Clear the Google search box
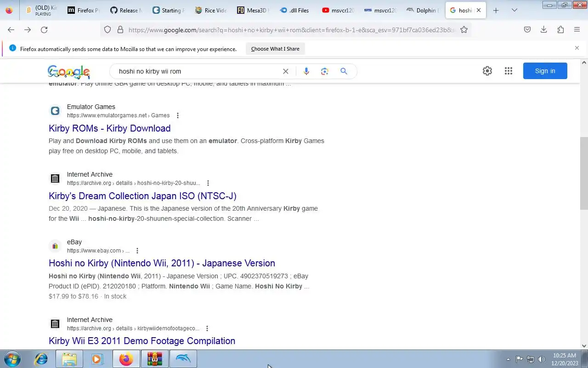Screen dimensions: 588x368 [286, 71]
